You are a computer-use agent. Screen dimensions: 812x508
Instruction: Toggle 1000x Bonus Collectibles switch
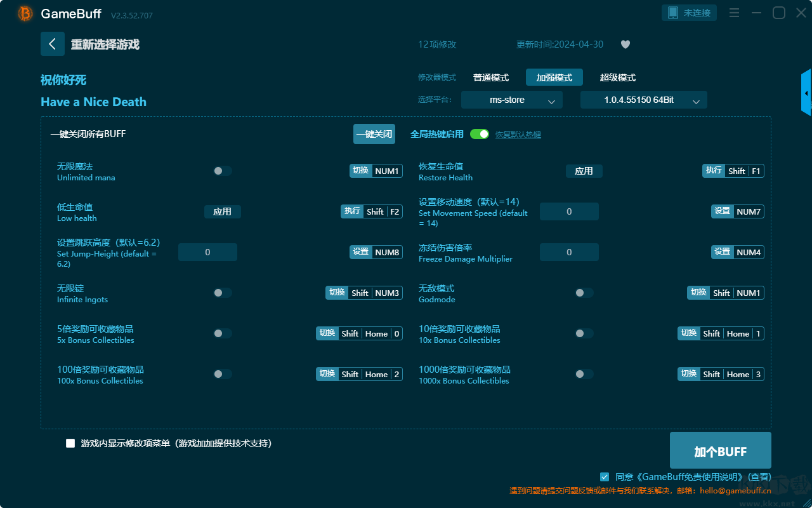(x=584, y=374)
